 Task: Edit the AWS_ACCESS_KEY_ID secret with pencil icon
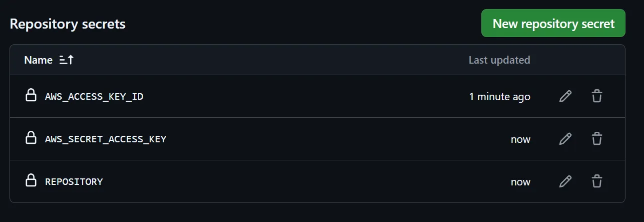(x=565, y=96)
